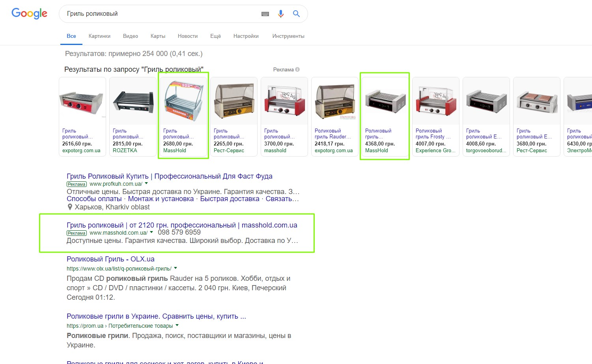592x364 pixels.
Task: Start voice search with the microphone icon
Action: (x=281, y=14)
